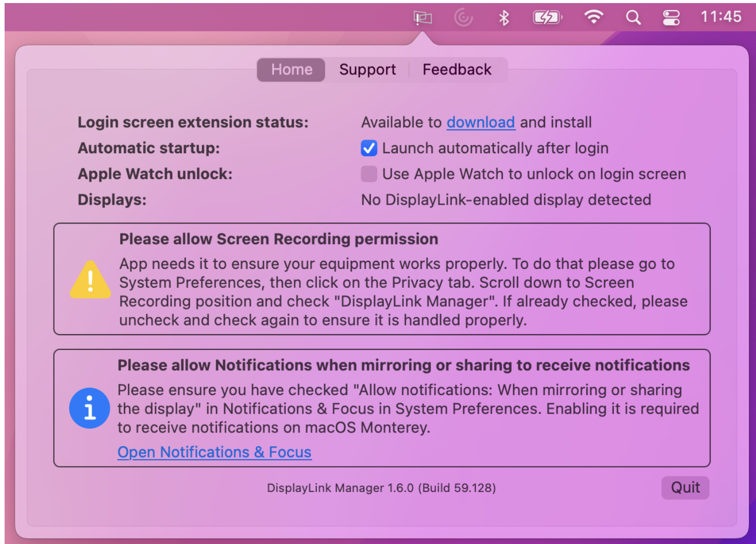Image resolution: width=756 pixels, height=544 pixels.
Task: Click 'No DisplayLink-enabled display detected' text
Action: pyautogui.click(x=506, y=200)
